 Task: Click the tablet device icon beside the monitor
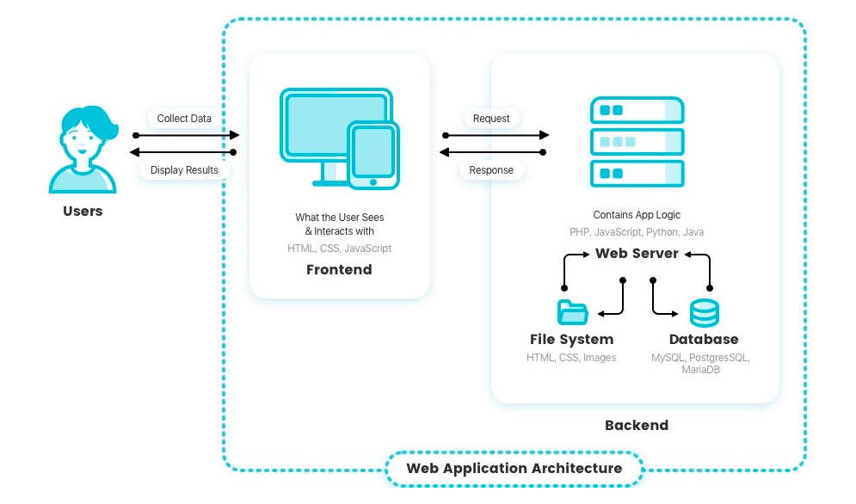click(374, 155)
